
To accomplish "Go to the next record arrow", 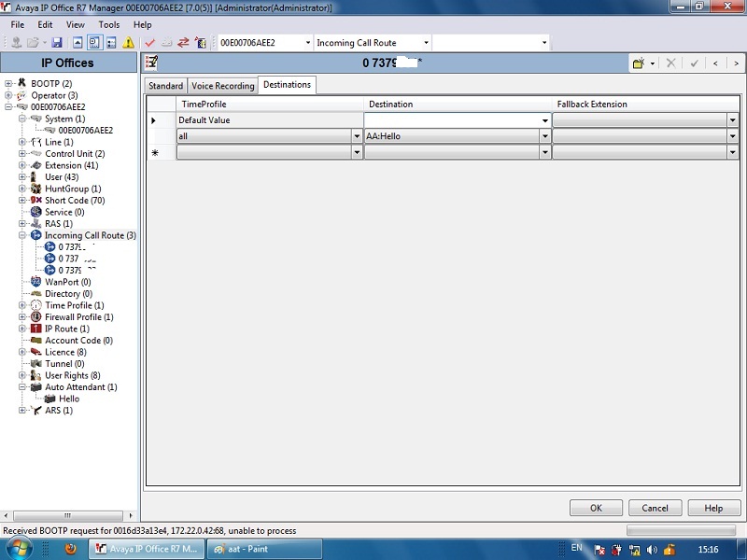I will 736,63.
